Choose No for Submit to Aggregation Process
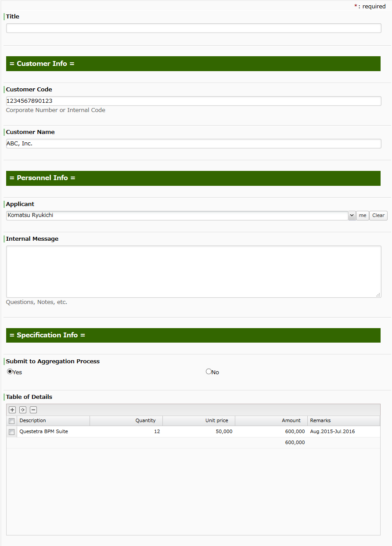The image size is (392, 546). (209, 371)
